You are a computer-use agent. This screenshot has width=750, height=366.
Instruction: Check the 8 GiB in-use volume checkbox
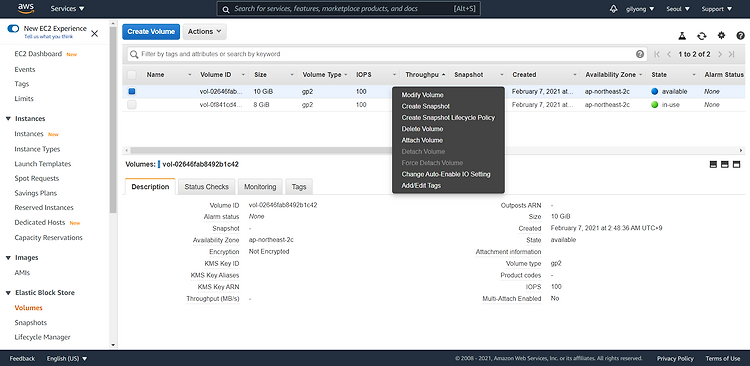coord(132,104)
